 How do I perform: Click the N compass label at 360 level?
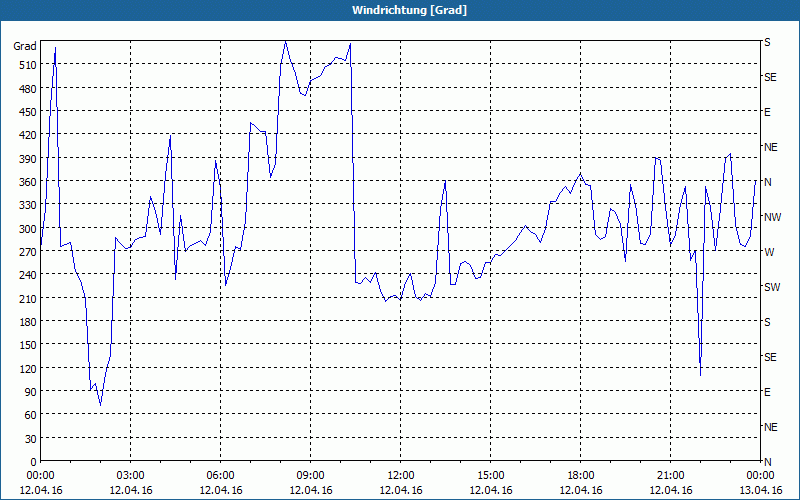click(x=767, y=182)
